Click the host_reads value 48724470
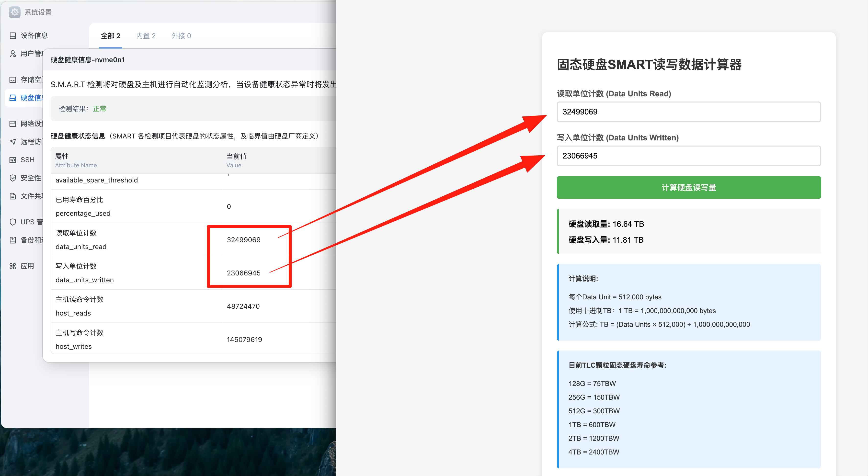Viewport: 868px width, 476px height. (243, 306)
